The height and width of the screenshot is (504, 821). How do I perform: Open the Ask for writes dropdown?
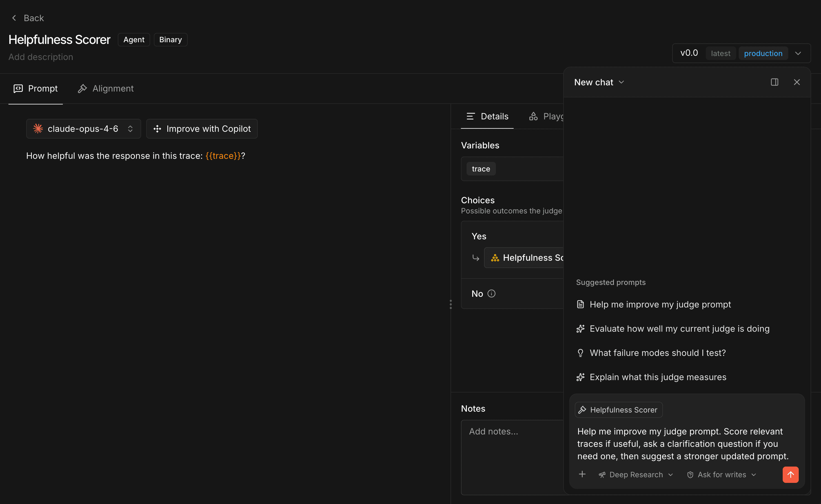click(x=722, y=475)
